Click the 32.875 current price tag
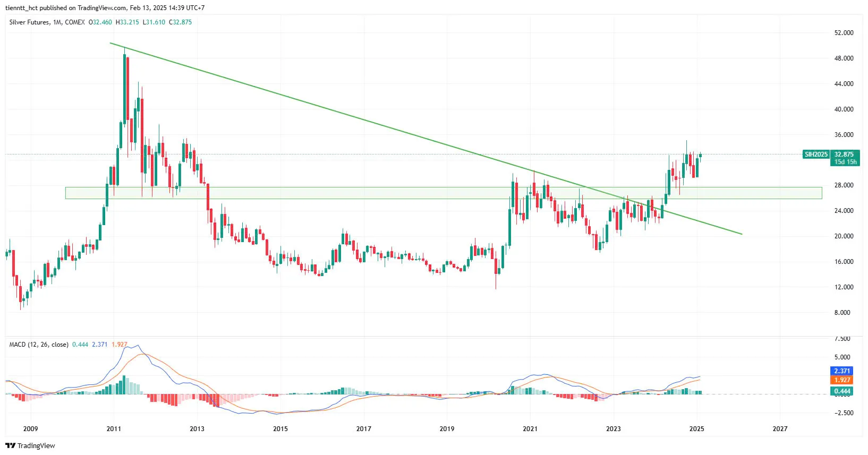868x455 pixels. pyautogui.click(x=844, y=154)
